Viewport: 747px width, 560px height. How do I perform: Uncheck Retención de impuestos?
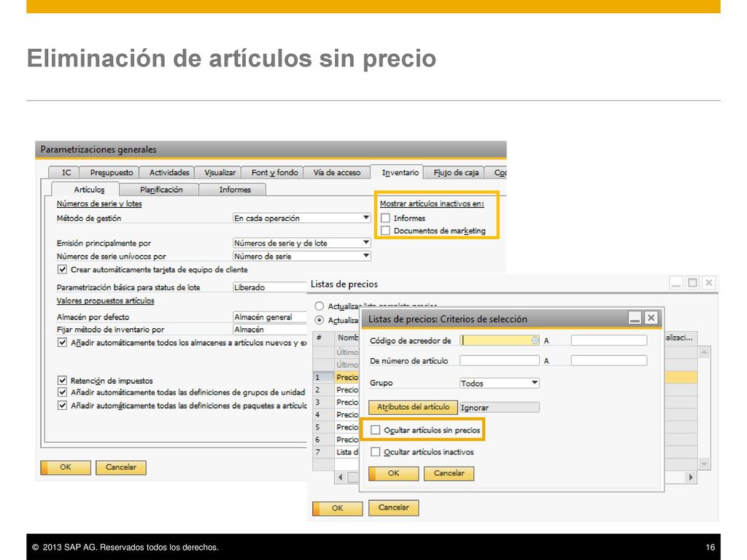[x=62, y=380]
